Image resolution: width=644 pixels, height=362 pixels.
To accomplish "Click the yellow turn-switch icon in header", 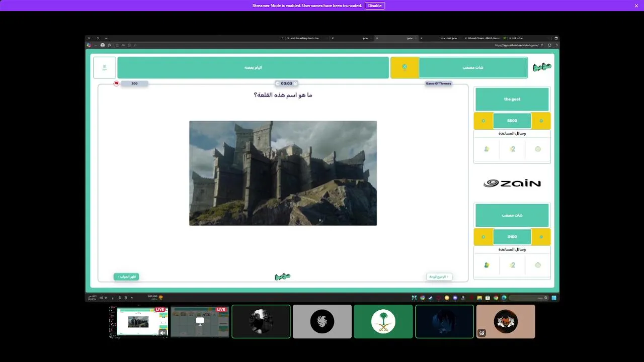I will pos(405,67).
